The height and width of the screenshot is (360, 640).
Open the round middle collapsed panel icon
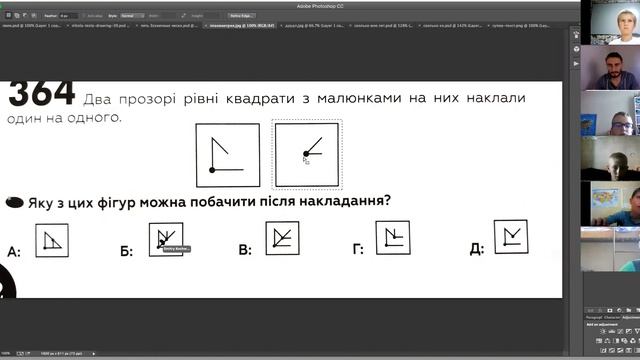tap(576, 49)
